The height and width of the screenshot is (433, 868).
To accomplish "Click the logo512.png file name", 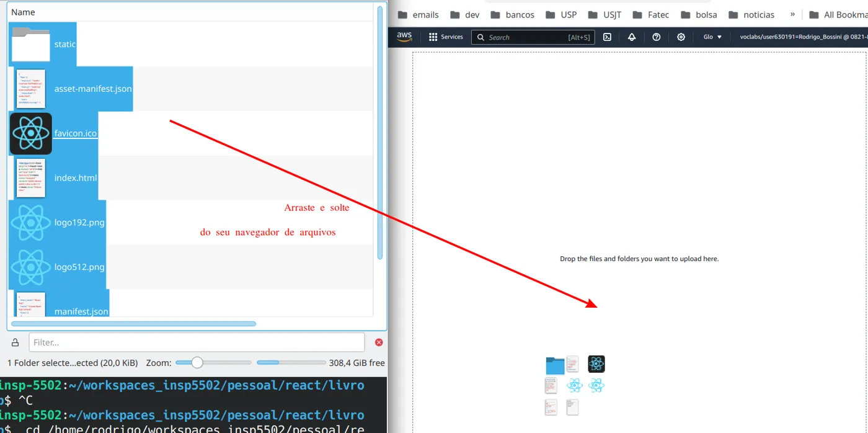I will pyautogui.click(x=79, y=267).
